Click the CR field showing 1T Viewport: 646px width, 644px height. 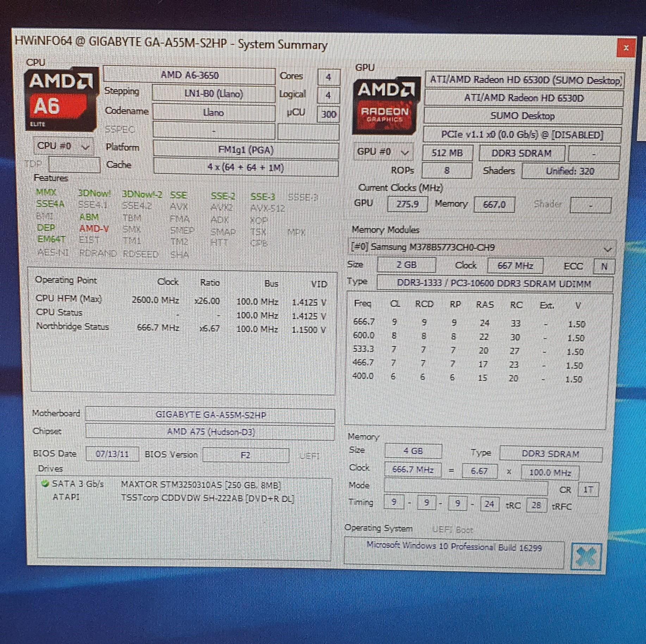(x=588, y=489)
